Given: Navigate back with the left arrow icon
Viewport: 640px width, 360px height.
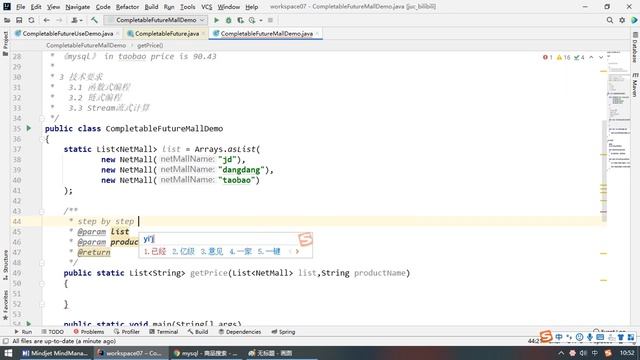Looking at the screenshot, I should pyautogui.click(x=47, y=20).
